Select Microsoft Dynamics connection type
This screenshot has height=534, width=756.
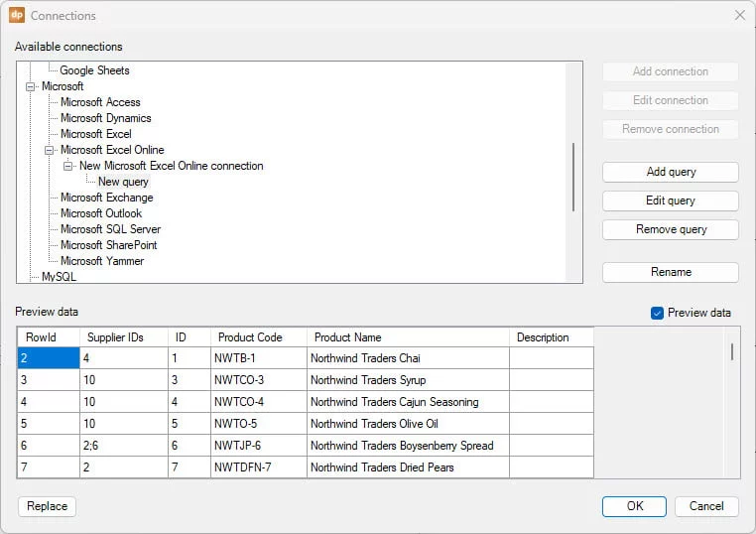pos(105,118)
